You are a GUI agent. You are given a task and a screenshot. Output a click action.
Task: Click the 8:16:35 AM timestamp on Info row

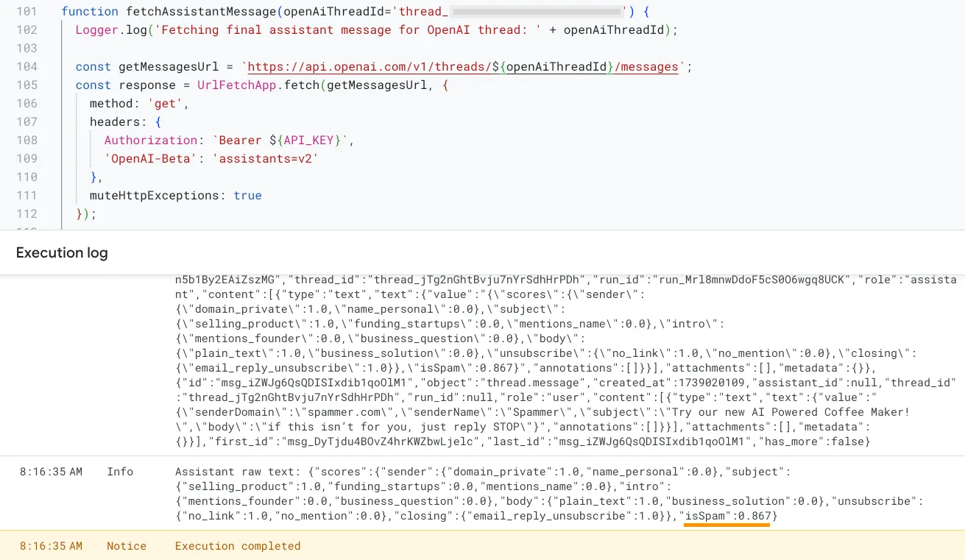click(51, 472)
